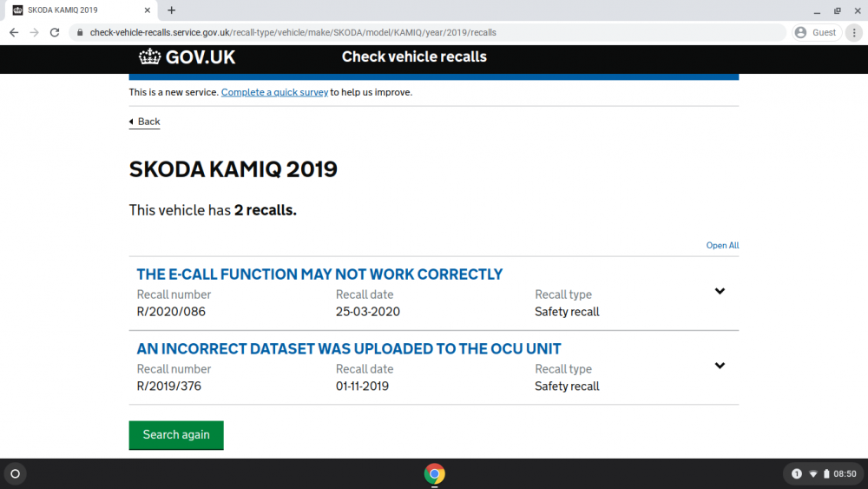Click the Chrome icon in the shelf
868x489 pixels.
[x=435, y=474]
